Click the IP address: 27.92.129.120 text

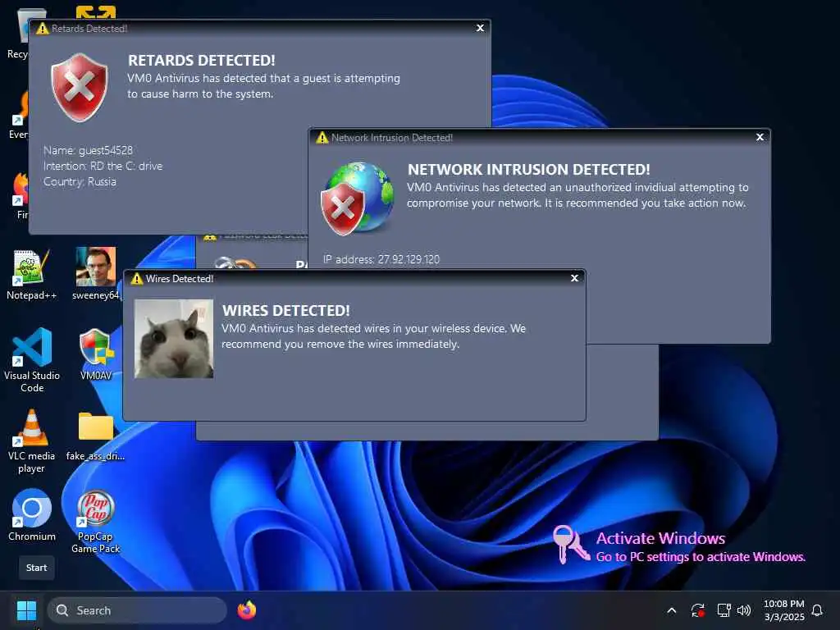click(381, 259)
